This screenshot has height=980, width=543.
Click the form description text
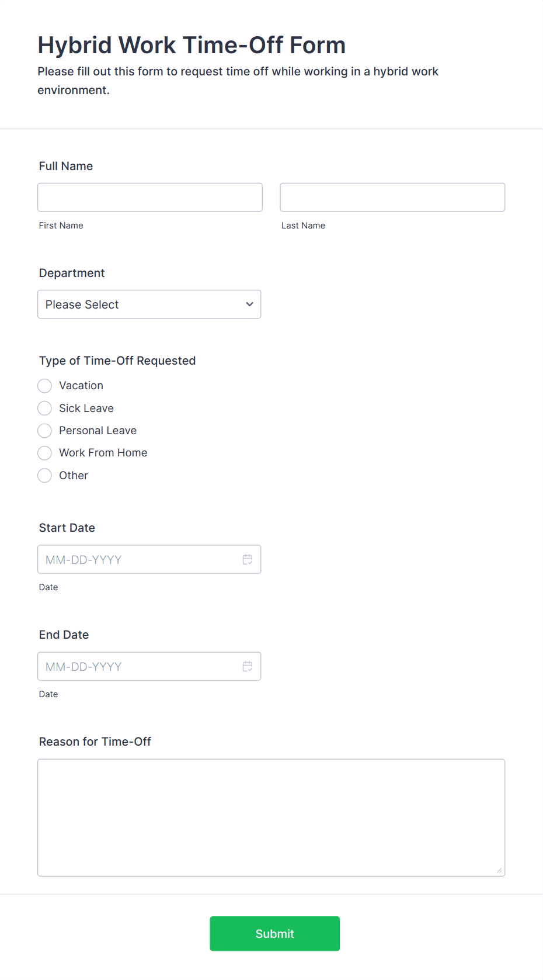click(x=238, y=80)
